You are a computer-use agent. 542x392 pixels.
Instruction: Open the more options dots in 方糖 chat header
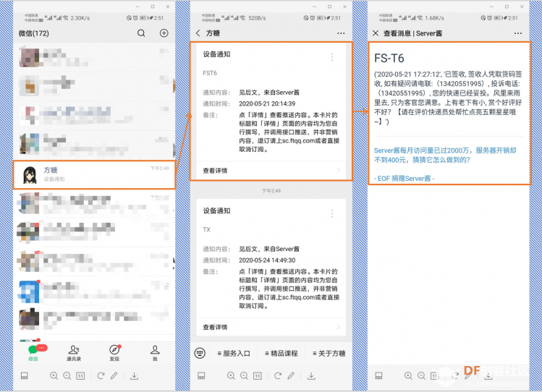pos(341,33)
